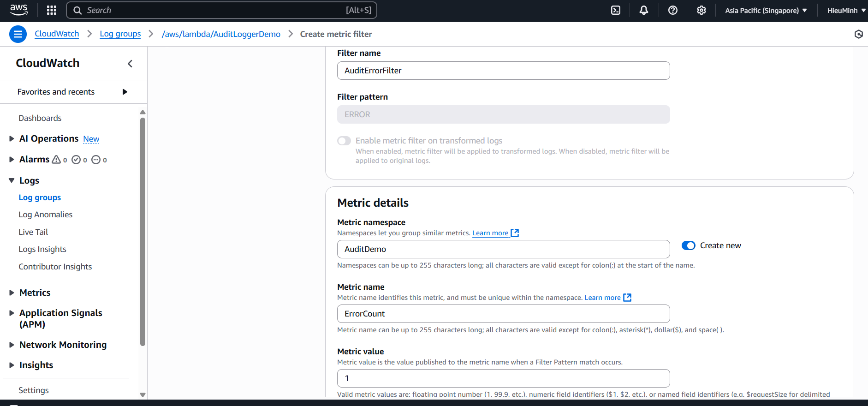The width and height of the screenshot is (868, 406).
Task: Collapse the CloudWatch sidebar with arrow
Action: (x=130, y=64)
